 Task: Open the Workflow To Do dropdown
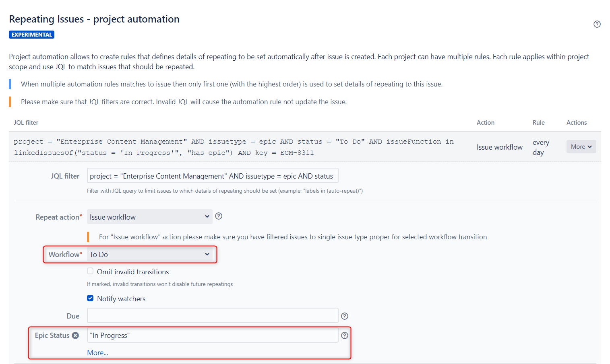point(150,254)
